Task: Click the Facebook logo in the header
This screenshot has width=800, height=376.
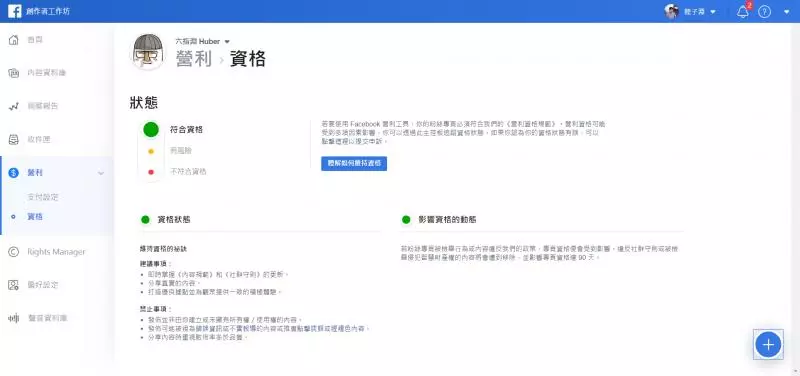Action: click(15, 11)
